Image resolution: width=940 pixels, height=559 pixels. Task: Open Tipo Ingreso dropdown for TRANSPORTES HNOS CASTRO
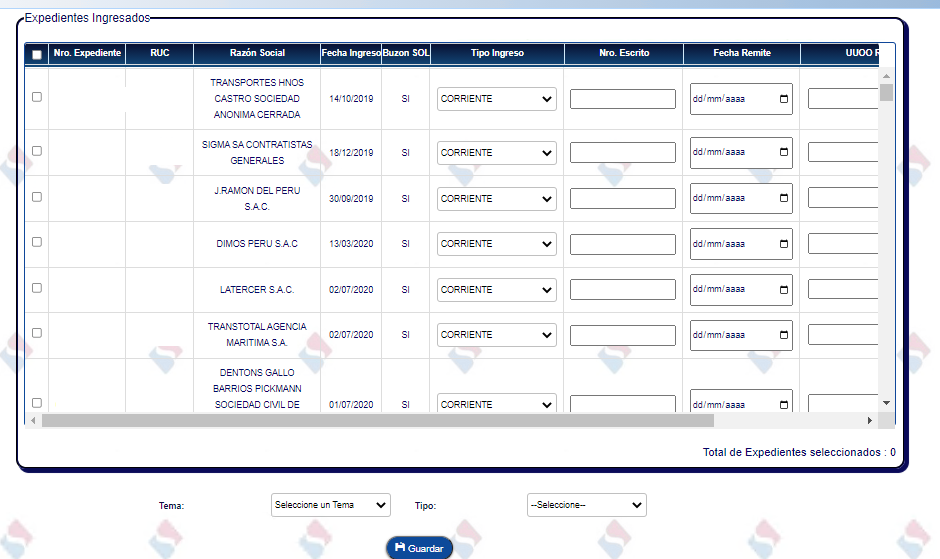496,99
